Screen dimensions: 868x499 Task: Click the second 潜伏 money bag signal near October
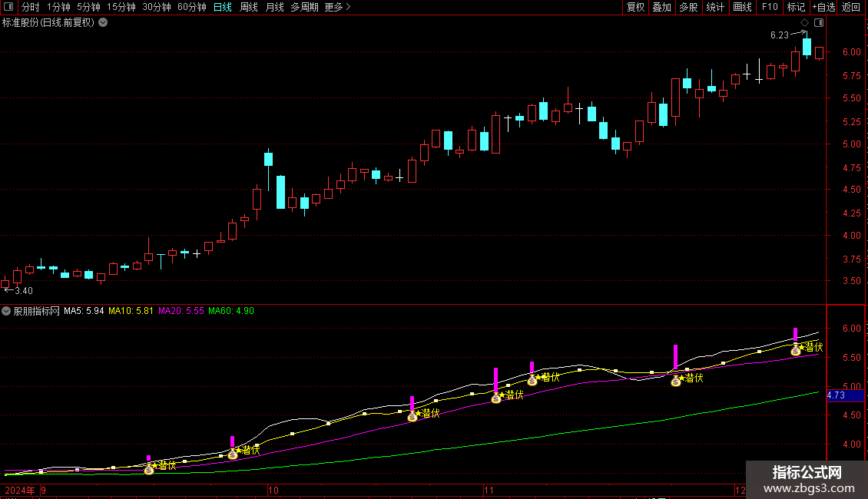tap(233, 454)
